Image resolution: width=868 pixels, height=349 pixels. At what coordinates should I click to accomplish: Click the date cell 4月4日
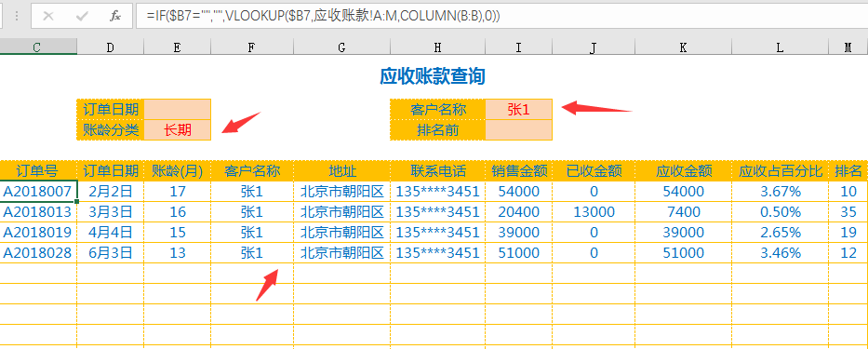click(x=110, y=232)
